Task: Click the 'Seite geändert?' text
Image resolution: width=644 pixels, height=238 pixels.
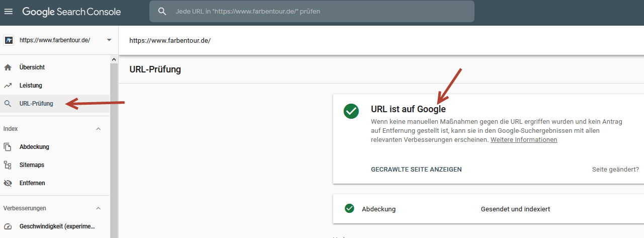Action: pos(615,170)
